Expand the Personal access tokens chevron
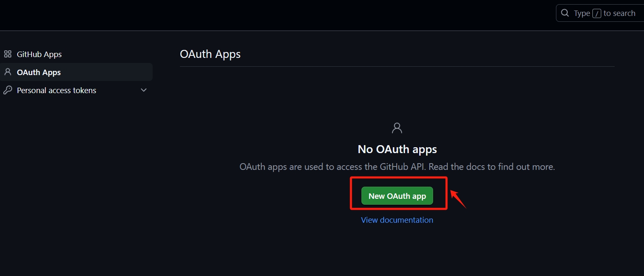 click(x=144, y=90)
